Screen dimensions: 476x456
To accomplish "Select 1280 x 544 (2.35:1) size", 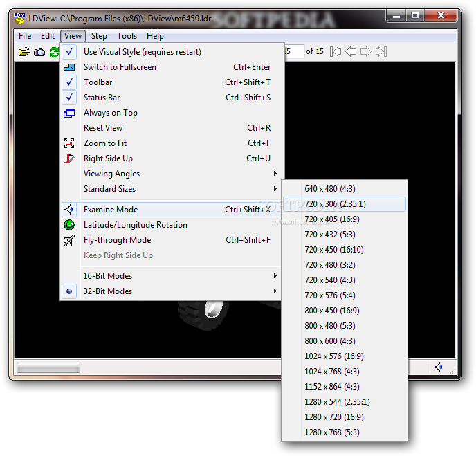I will [x=345, y=402].
